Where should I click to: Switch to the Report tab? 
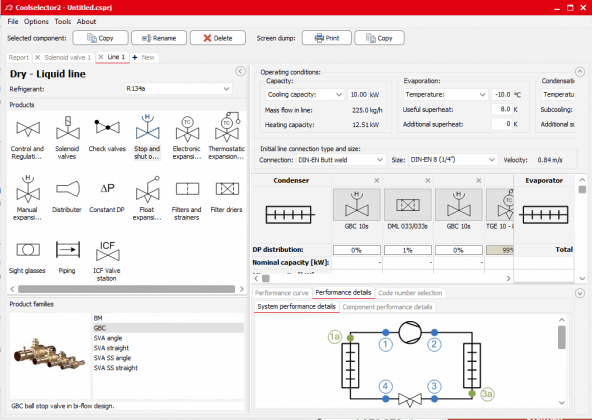[x=18, y=57]
